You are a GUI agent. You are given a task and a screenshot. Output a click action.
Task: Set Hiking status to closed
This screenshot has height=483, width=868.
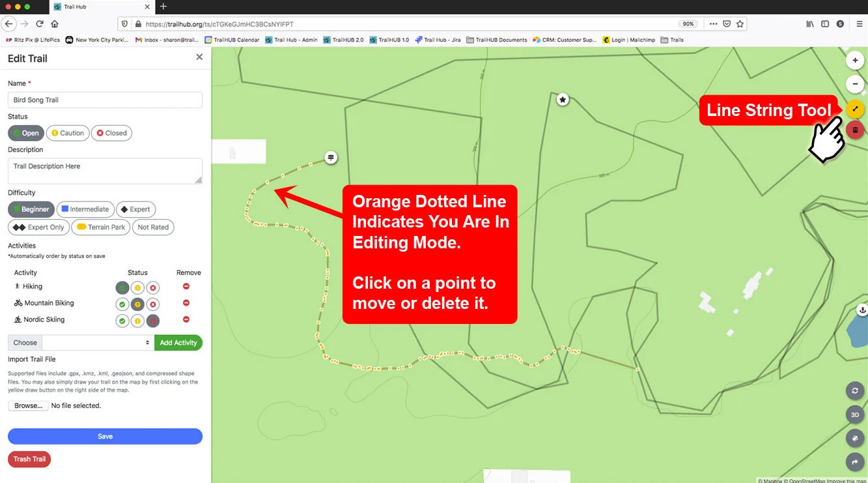153,287
